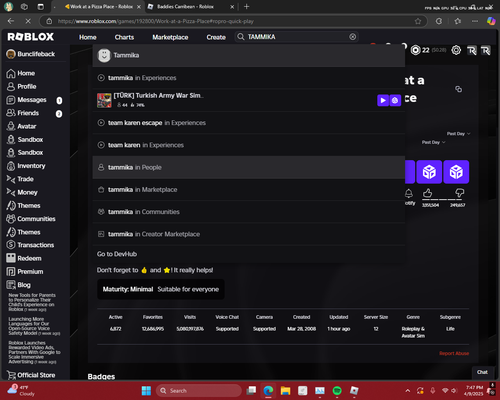
Task: Play the Turkish Army War Sim result
Action: coord(383,100)
